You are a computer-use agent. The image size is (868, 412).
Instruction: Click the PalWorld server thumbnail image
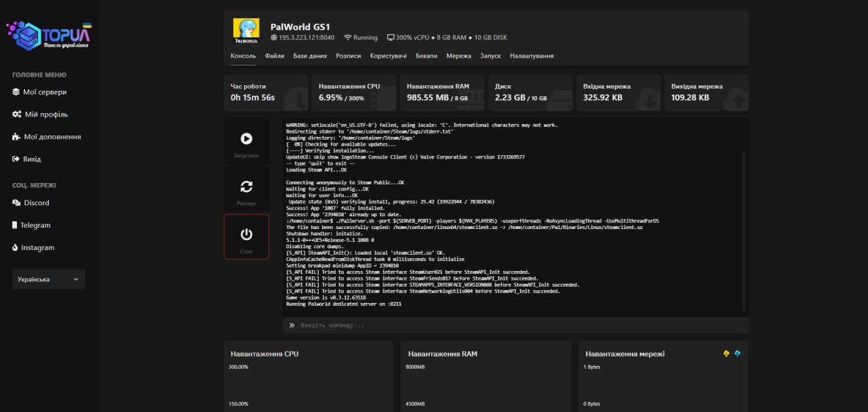pyautogui.click(x=246, y=31)
